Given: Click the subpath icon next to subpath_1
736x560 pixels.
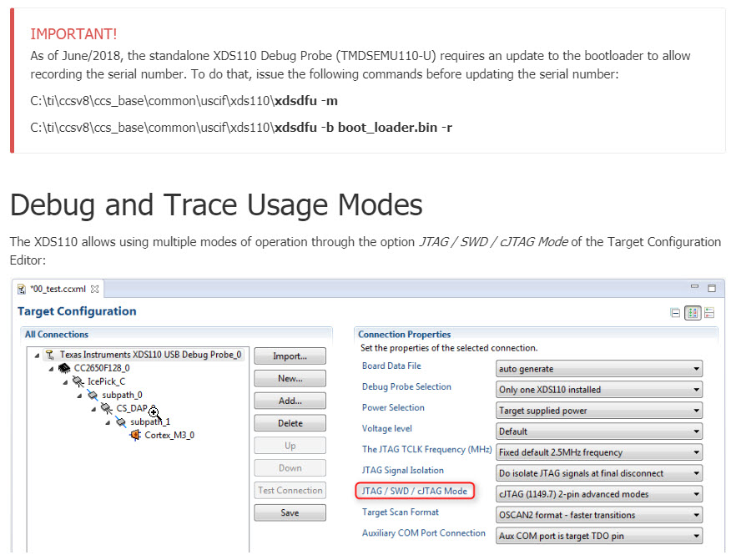Looking at the screenshot, I should click(x=121, y=422).
